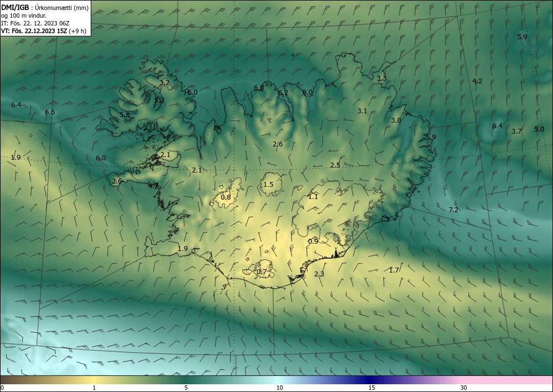Click the 3.0 value in east Iceland

(396, 120)
